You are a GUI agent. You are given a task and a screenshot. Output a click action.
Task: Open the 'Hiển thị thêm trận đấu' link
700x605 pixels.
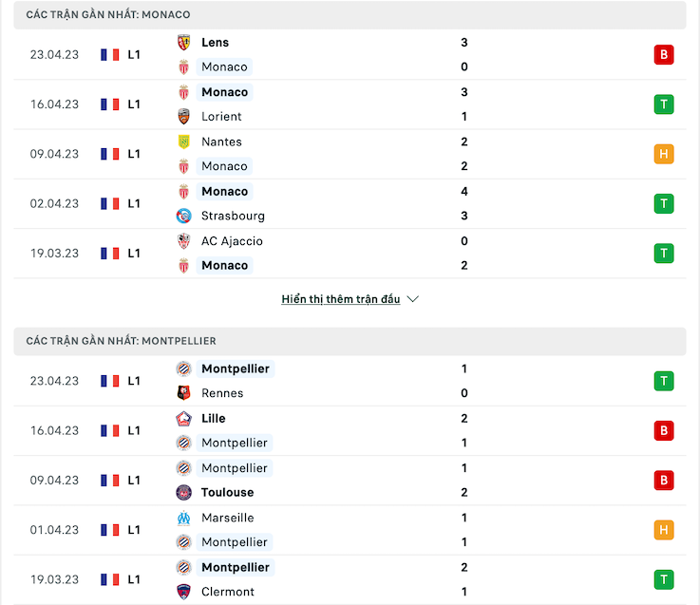[341, 299]
